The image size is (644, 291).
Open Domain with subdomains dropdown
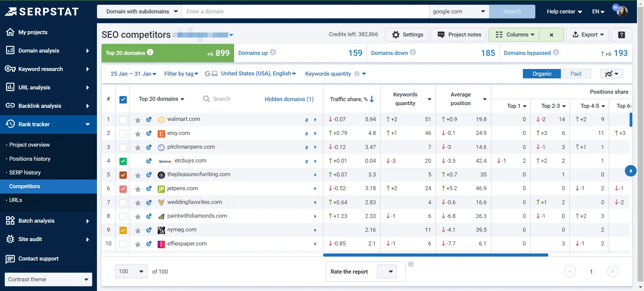(139, 11)
